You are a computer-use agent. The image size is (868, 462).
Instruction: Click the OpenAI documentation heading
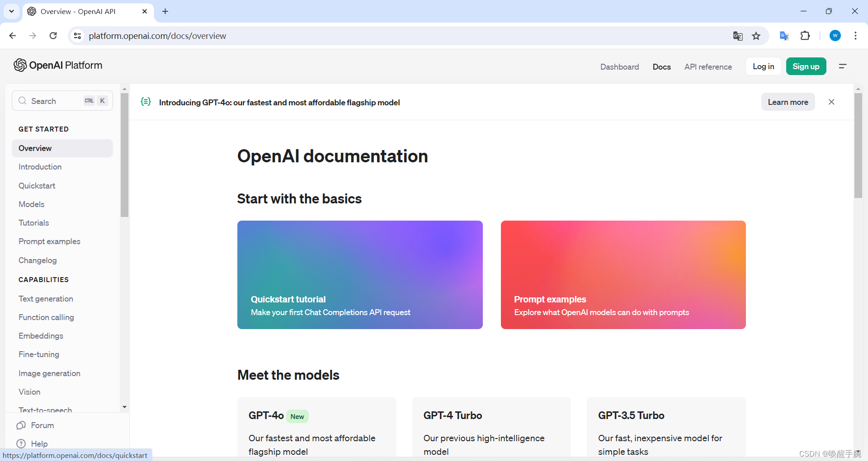pos(332,156)
